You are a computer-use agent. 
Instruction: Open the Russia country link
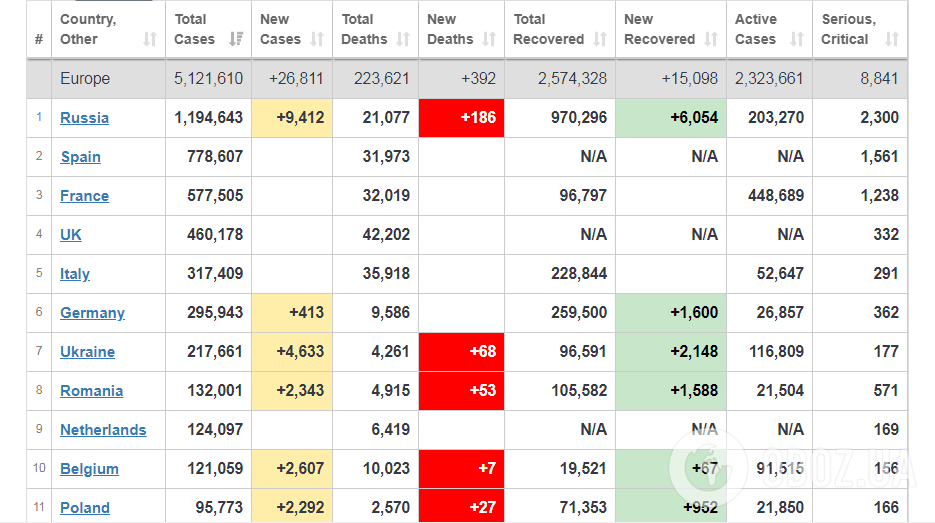85,118
